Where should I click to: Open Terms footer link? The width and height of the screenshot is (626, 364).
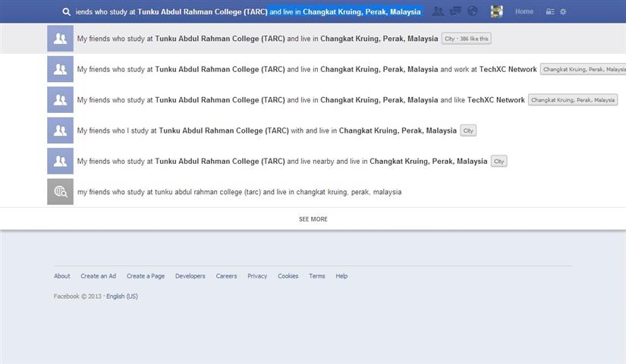(317, 276)
